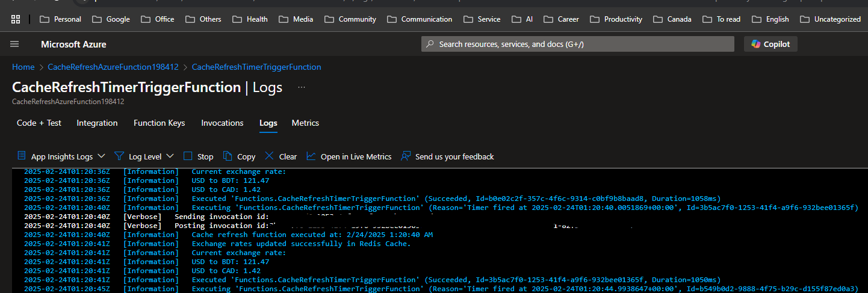This screenshot has height=293, width=868.
Task: Open CacheRefreshAzureFunction198412 breadcrumb link
Action: (113, 67)
